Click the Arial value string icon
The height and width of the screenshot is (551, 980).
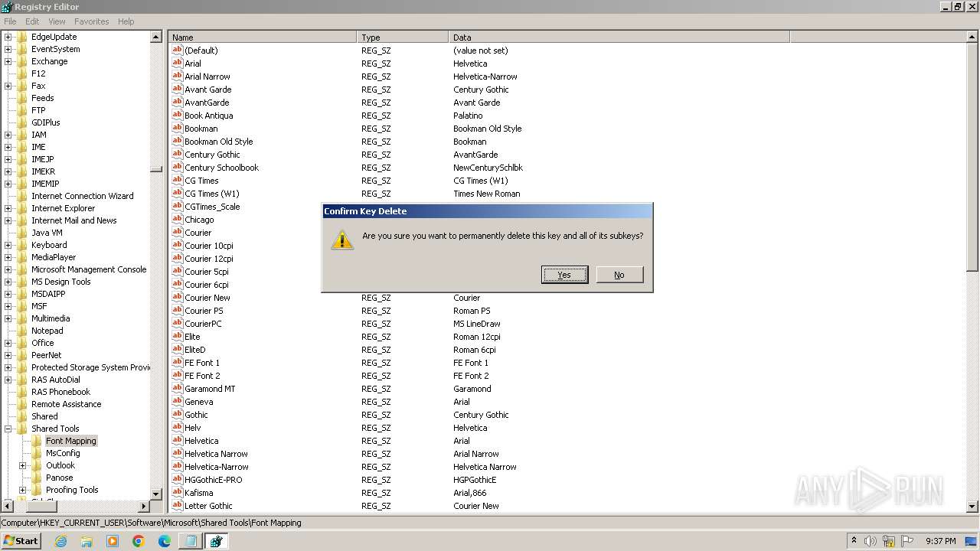[x=177, y=64]
